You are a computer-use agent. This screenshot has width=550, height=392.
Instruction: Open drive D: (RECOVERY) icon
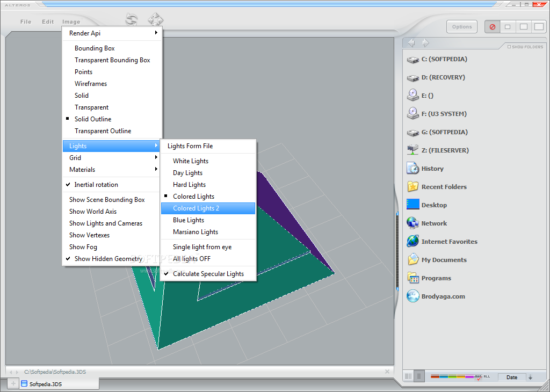tap(413, 78)
